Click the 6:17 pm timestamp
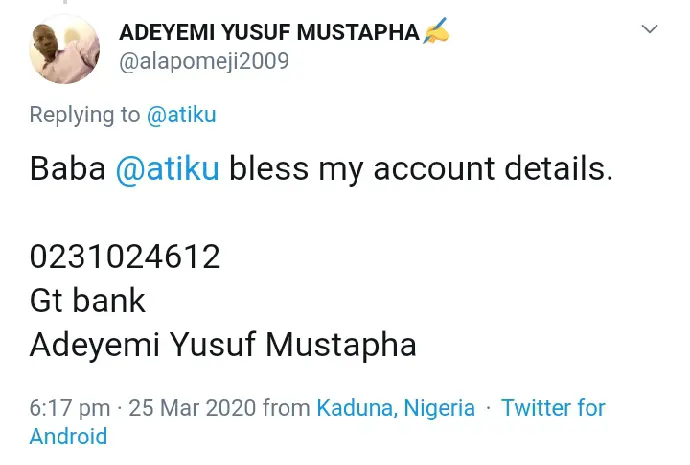690x465 pixels. [x=70, y=408]
